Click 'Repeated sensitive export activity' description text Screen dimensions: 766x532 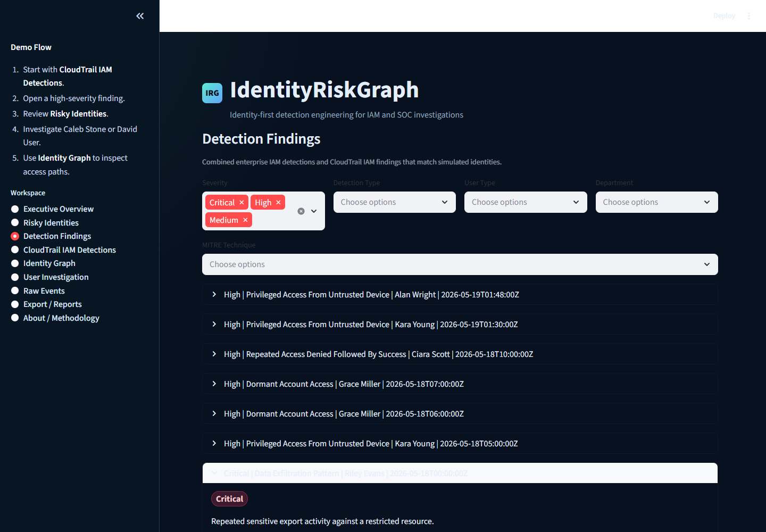point(322,521)
